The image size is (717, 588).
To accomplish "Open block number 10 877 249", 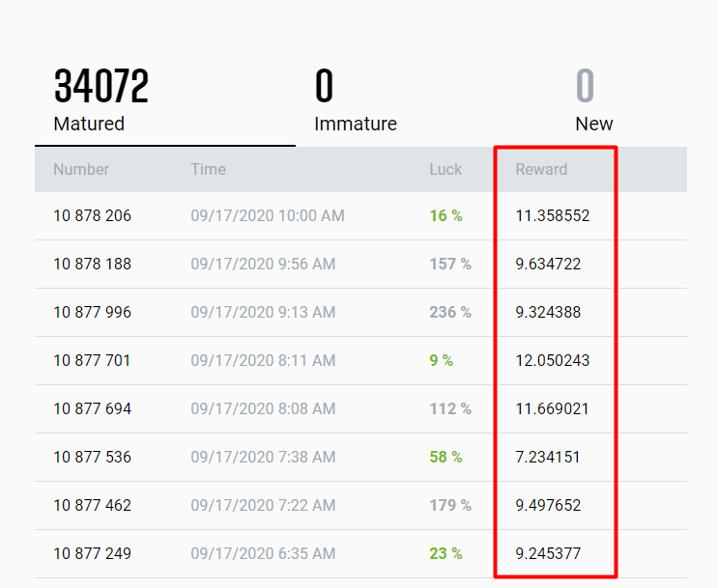I will 92,553.
